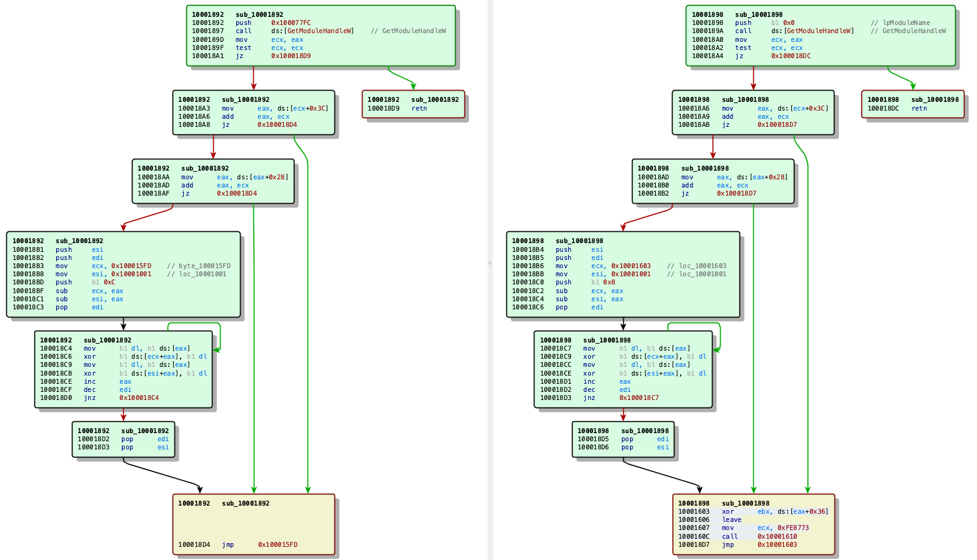Select test ecx, ecx at address 100018A2
The width and height of the screenshot is (977, 560).
(x=748, y=47)
